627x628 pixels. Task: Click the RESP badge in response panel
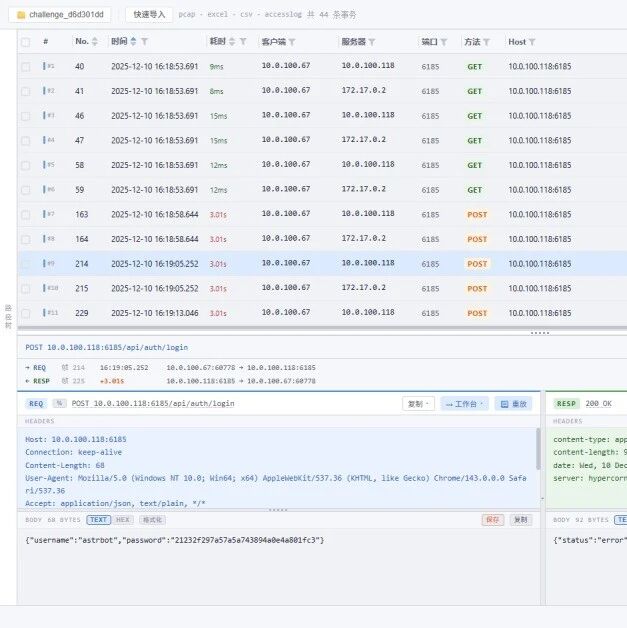click(x=566, y=404)
